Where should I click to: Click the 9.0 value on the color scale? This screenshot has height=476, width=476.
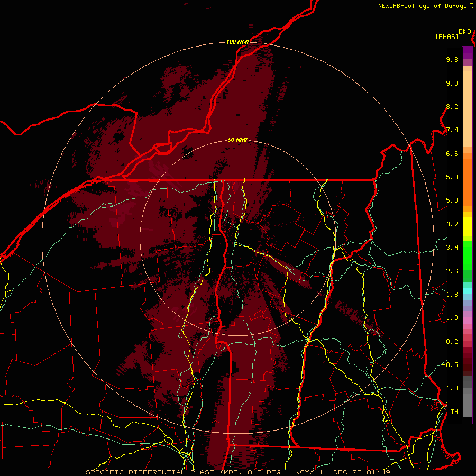(452, 83)
